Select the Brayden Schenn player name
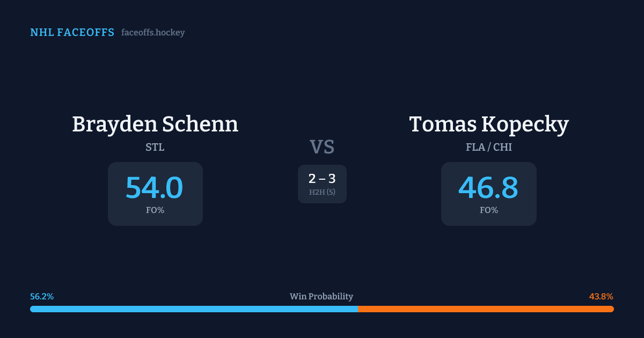 tap(155, 124)
